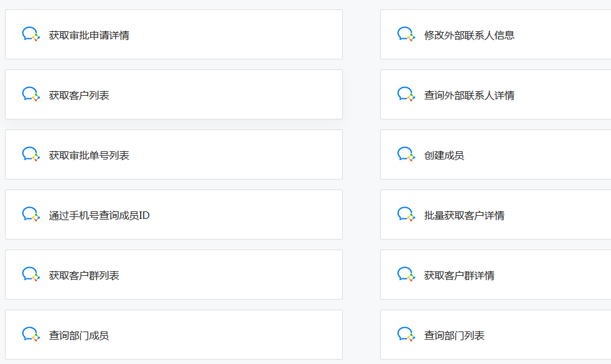Click the WeCom icon beside 查询部门列表
The width and height of the screenshot is (611, 364).
pos(406,335)
